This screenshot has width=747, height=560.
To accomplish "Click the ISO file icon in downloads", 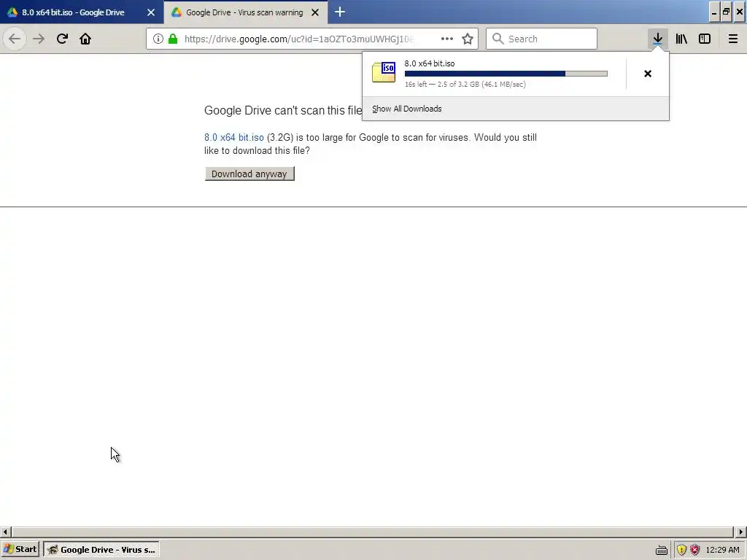I will [x=384, y=72].
